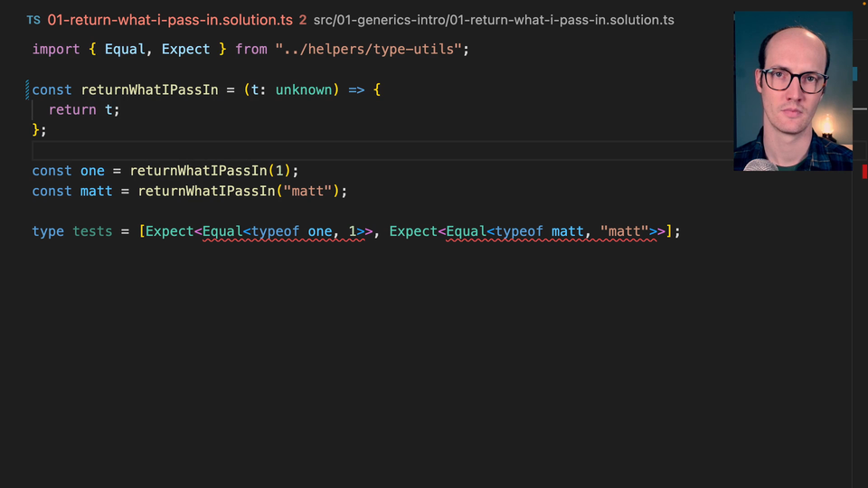Image resolution: width=868 pixels, height=488 pixels.
Task: Click the return t statement
Action: pyautogui.click(x=84, y=109)
